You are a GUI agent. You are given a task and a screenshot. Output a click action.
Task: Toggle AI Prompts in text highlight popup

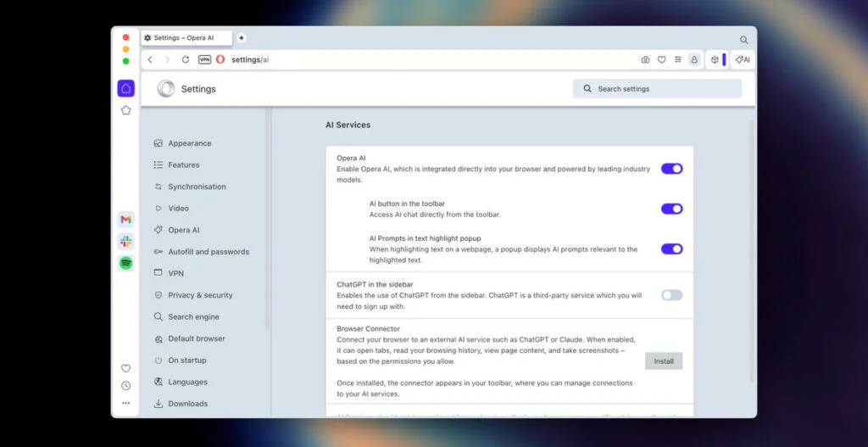(671, 249)
